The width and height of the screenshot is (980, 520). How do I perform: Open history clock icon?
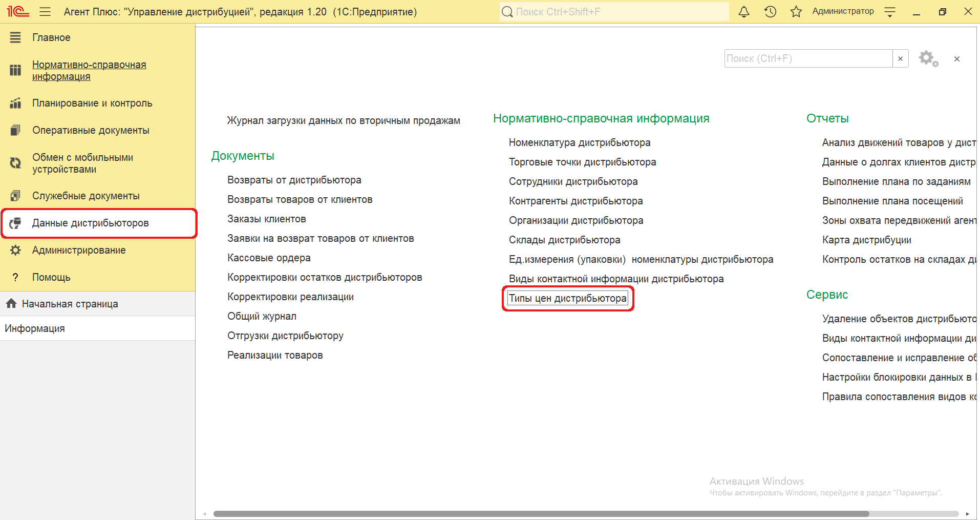coord(770,11)
